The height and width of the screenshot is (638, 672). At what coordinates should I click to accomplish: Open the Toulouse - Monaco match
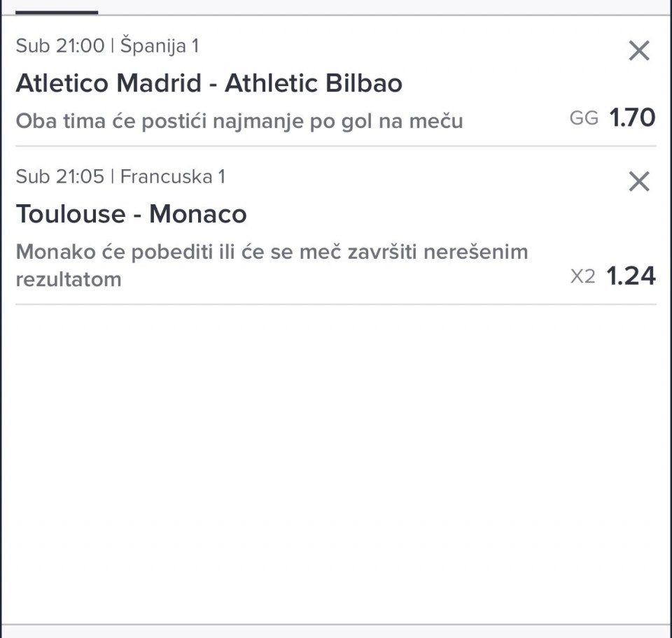click(131, 214)
